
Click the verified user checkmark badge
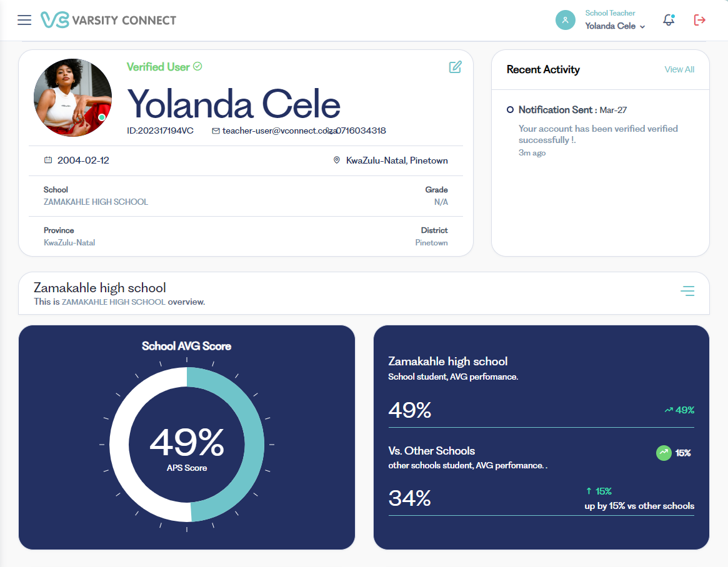[x=197, y=66]
